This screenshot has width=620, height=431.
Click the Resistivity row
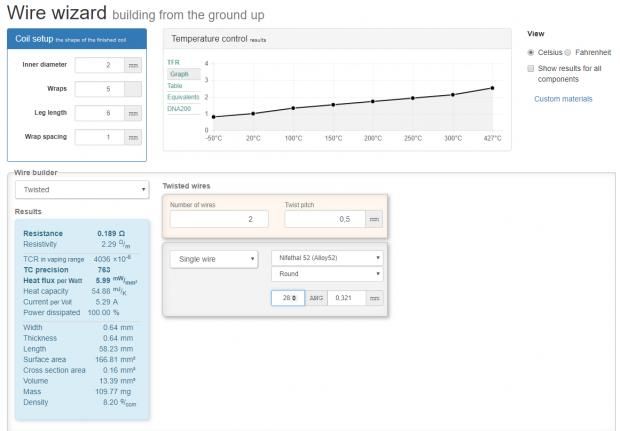(77, 244)
